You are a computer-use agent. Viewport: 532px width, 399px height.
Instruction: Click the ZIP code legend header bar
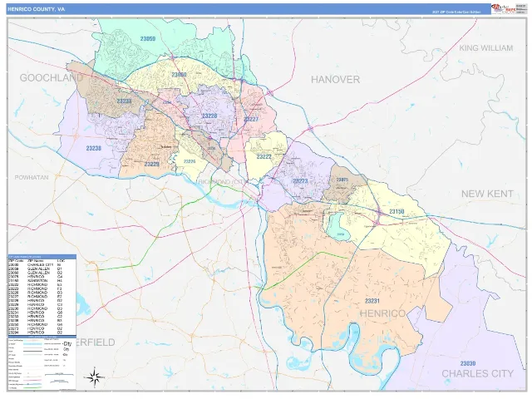point(42,257)
